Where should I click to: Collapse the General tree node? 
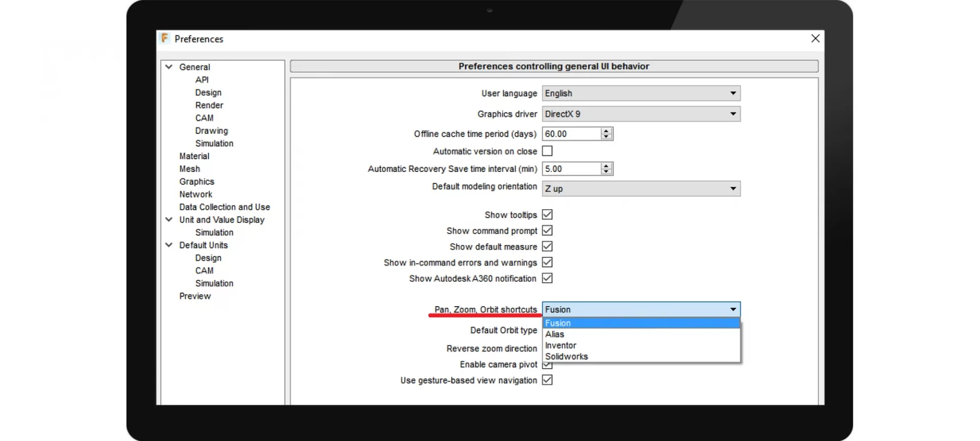169,67
